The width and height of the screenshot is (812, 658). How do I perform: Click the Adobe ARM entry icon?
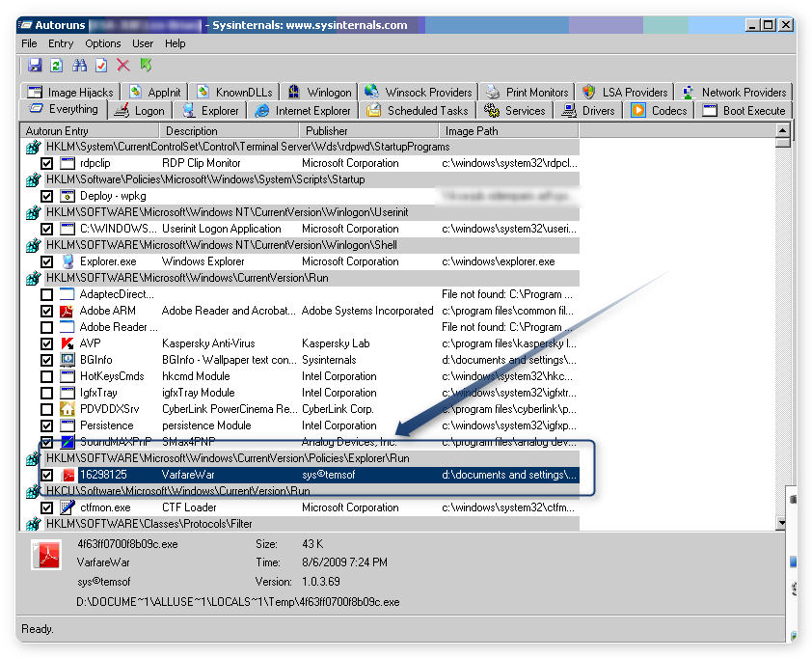(x=67, y=311)
